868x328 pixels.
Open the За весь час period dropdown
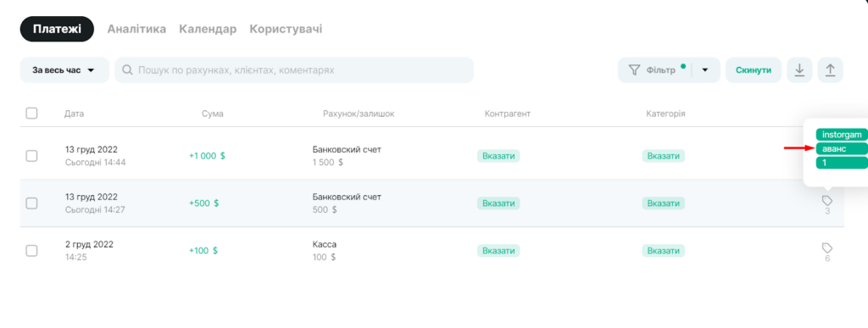(x=64, y=70)
